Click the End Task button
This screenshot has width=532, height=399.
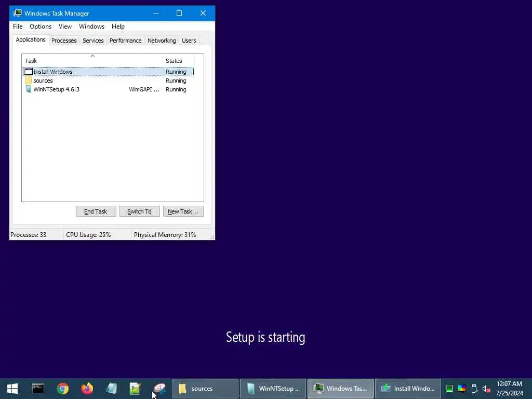96,211
